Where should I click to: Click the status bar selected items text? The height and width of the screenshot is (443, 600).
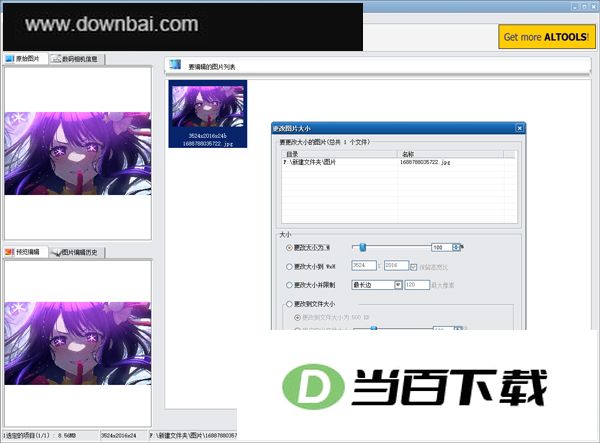click(39, 435)
